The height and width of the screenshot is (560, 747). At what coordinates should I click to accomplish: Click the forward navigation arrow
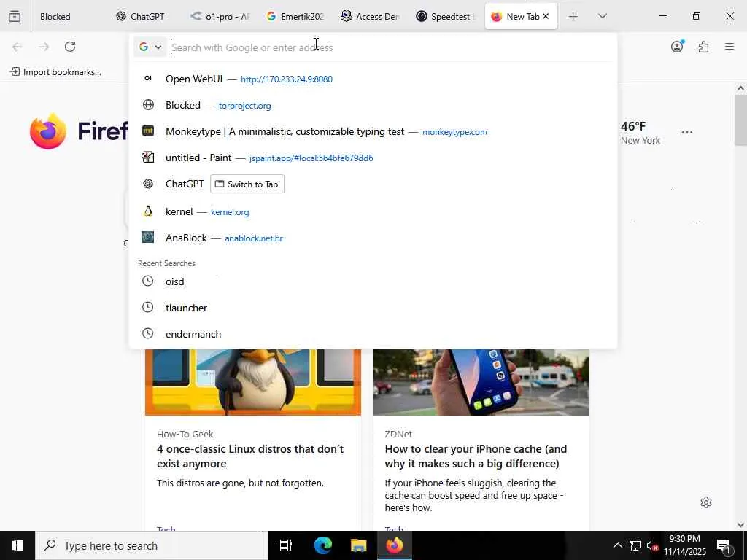(x=44, y=47)
